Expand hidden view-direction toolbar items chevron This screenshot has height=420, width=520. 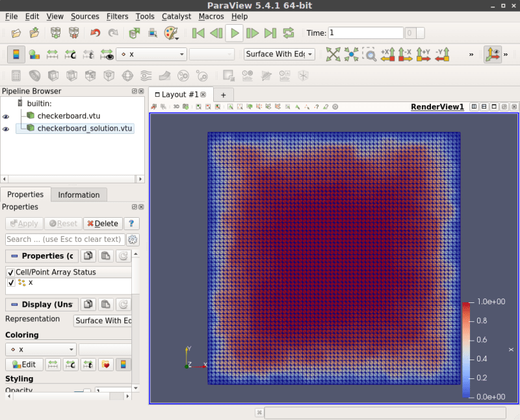[x=471, y=55]
